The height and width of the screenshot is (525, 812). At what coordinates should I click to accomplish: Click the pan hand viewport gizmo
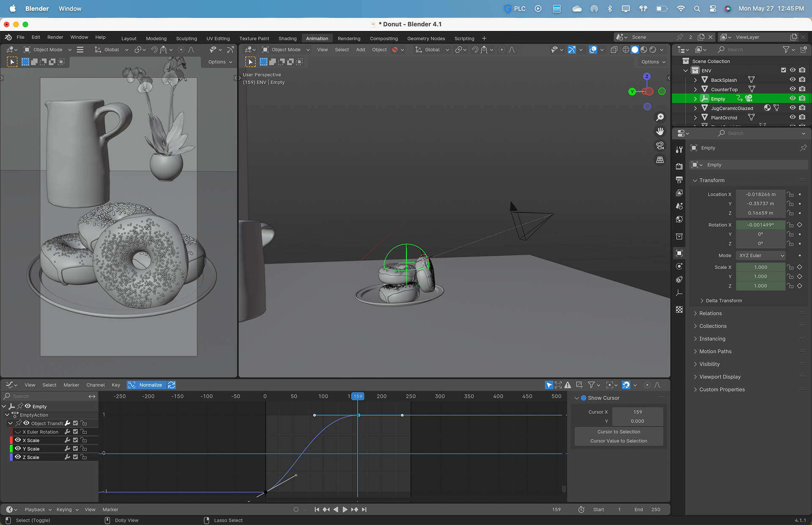pyautogui.click(x=660, y=132)
